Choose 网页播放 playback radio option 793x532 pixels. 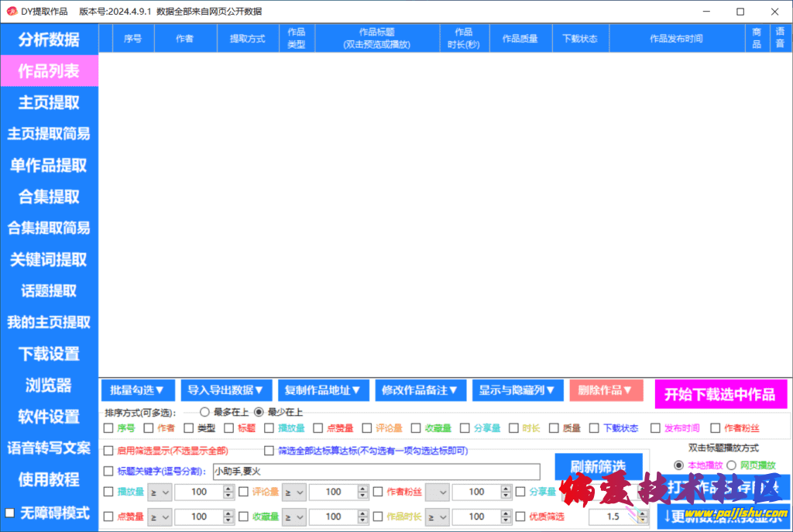pos(731,465)
